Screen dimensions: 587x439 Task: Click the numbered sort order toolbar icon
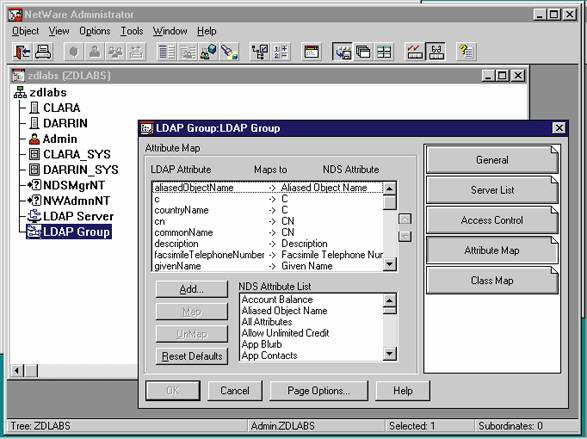(280, 52)
